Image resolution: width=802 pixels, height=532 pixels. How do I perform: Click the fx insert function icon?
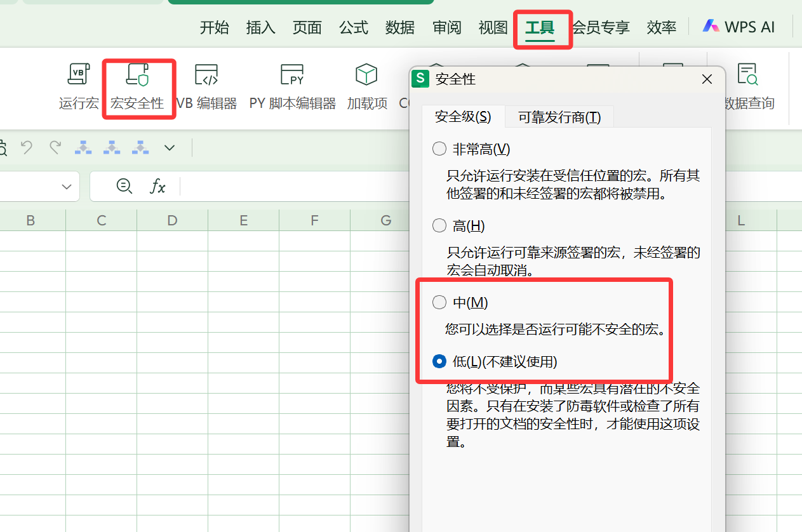coord(157,186)
